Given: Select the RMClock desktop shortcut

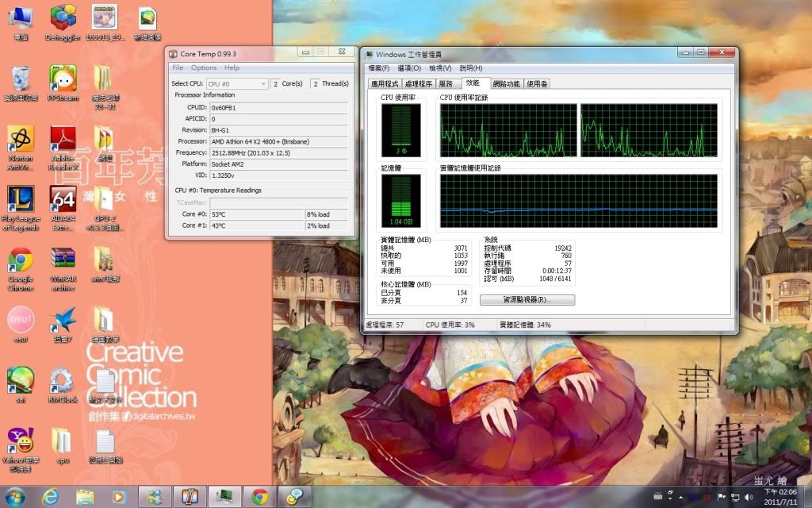Looking at the screenshot, I should (x=63, y=385).
